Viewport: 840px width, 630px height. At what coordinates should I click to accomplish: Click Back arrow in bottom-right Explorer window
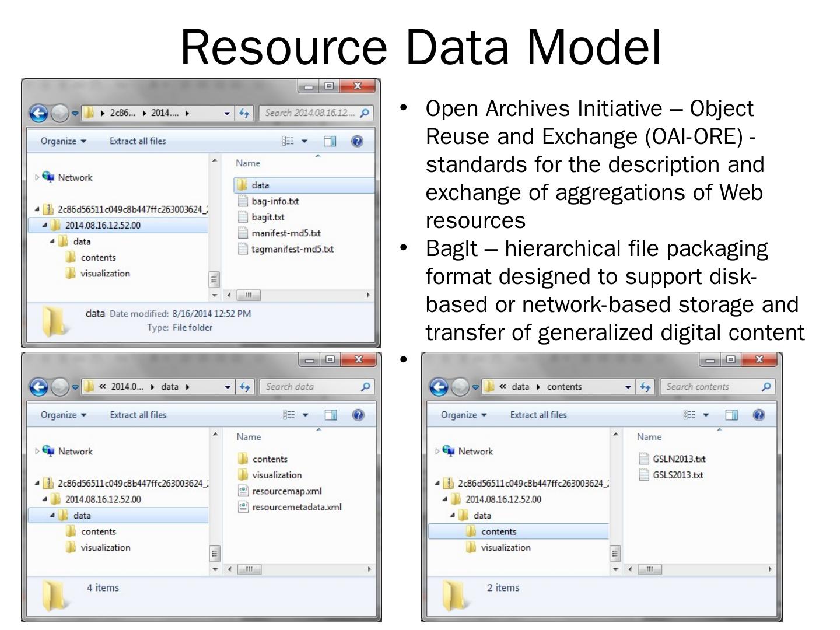coord(439,387)
